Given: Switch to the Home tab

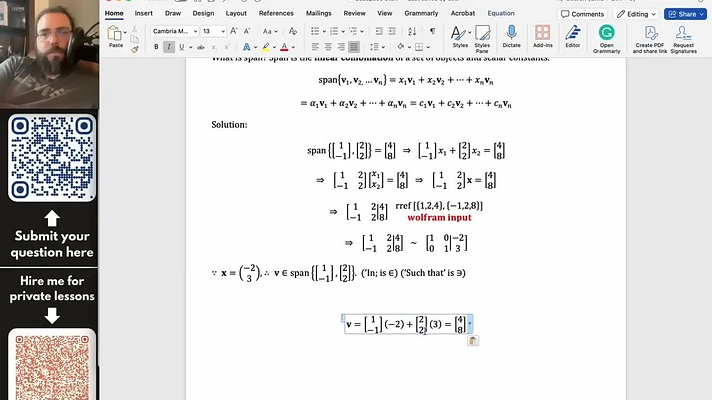Looking at the screenshot, I should pos(114,13).
